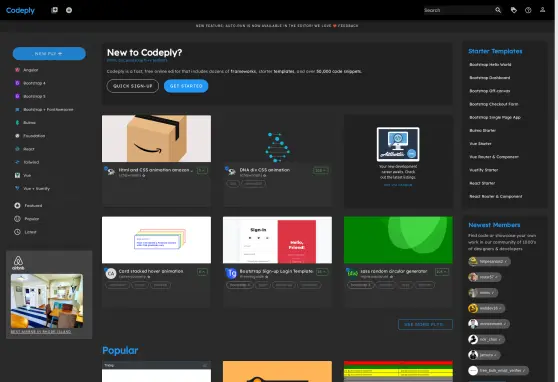Open the sass random circular generator thumbnail

pyautogui.click(x=398, y=240)
